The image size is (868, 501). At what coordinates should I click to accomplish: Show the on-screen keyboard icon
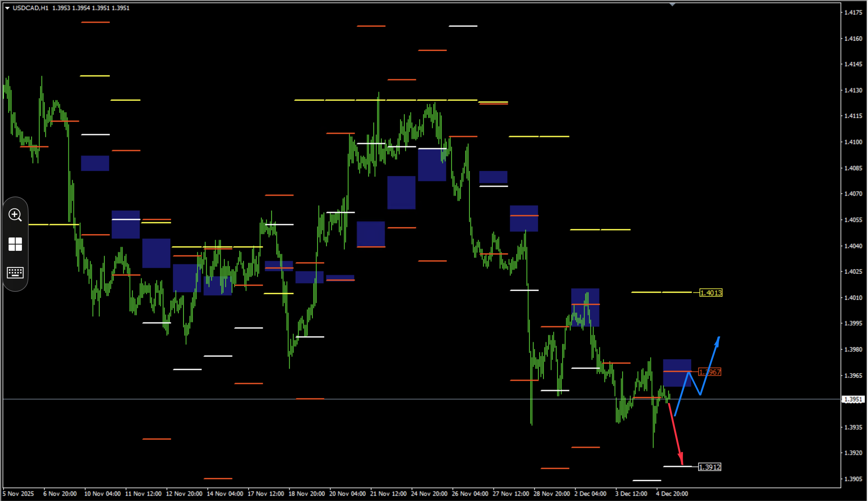pos(15,273)
